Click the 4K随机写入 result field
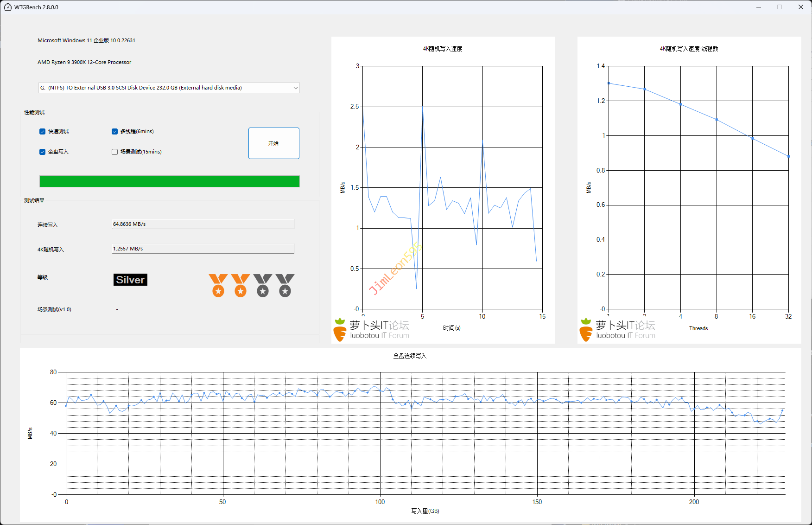 point(203,249)
